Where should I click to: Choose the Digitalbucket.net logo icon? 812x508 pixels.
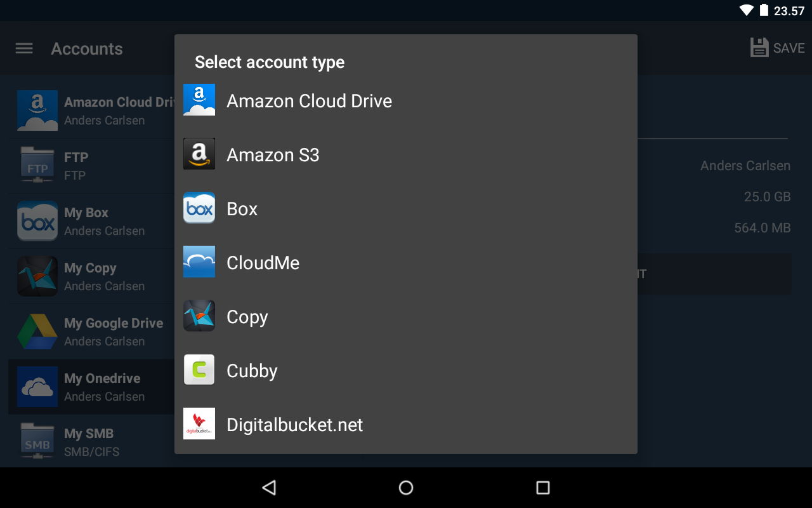pos(199,424)
